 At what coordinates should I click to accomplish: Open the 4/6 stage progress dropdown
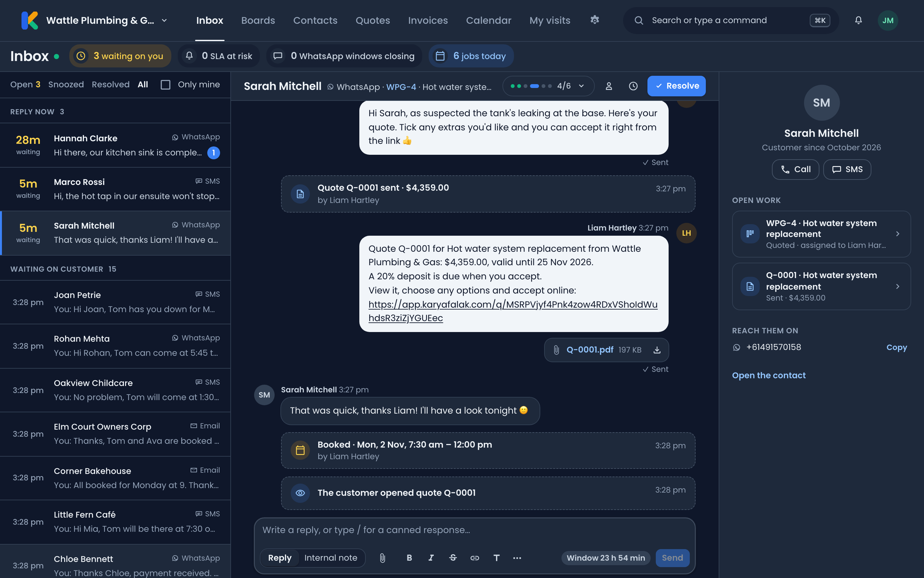(548, 86)
